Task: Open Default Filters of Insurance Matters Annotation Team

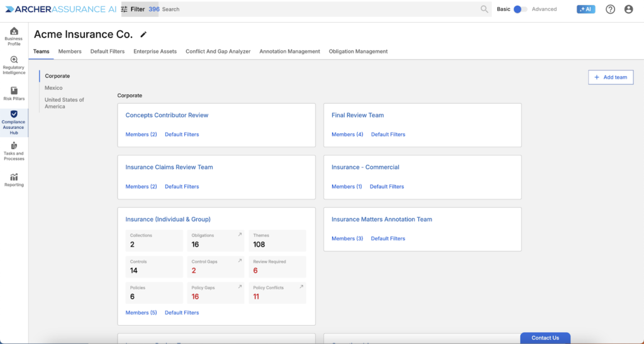Action: tap(388, 238)
